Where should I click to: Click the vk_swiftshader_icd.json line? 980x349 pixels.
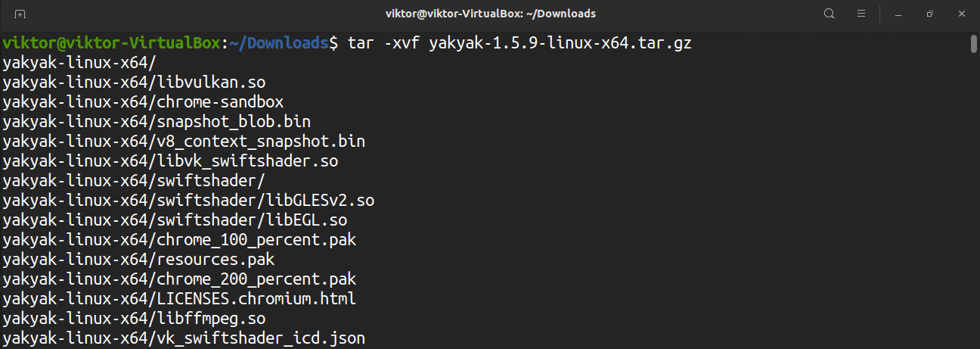click(184, 338)
